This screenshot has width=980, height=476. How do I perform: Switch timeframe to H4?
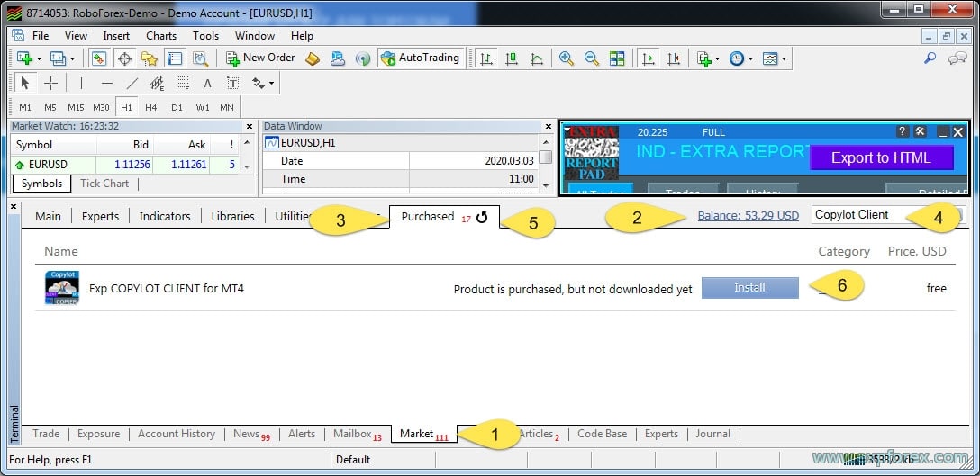[151, 107]
